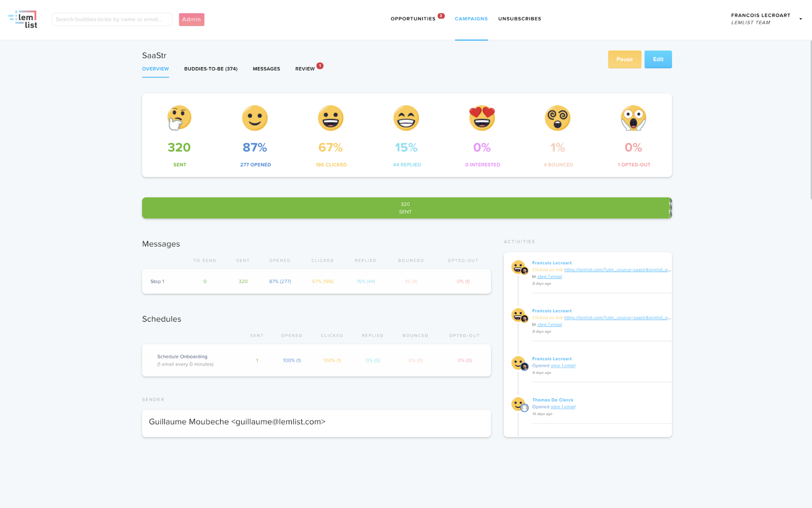
Task: Click the Edit campaign button
Action: tap(658, 59)
